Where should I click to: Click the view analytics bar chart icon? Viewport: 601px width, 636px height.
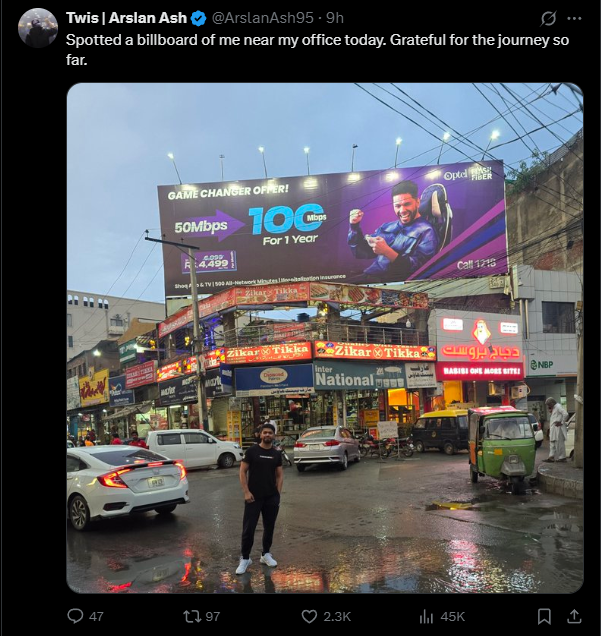click(426, 617)
